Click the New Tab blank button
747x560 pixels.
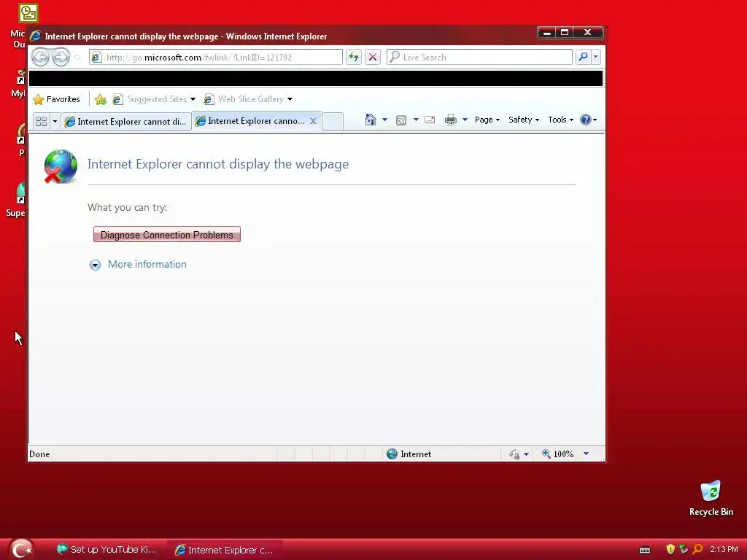(333, 121)
